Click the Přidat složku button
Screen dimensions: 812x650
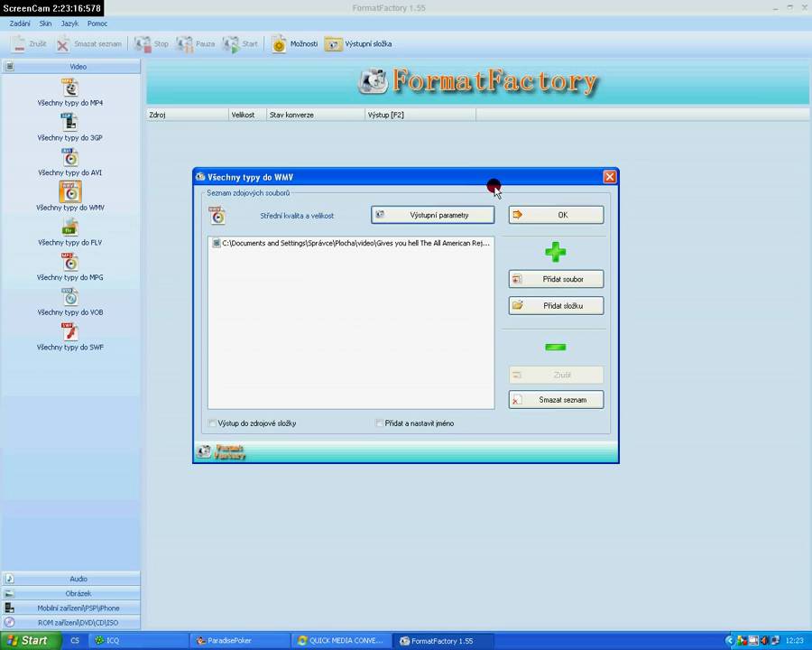click(x=556, y=306)
